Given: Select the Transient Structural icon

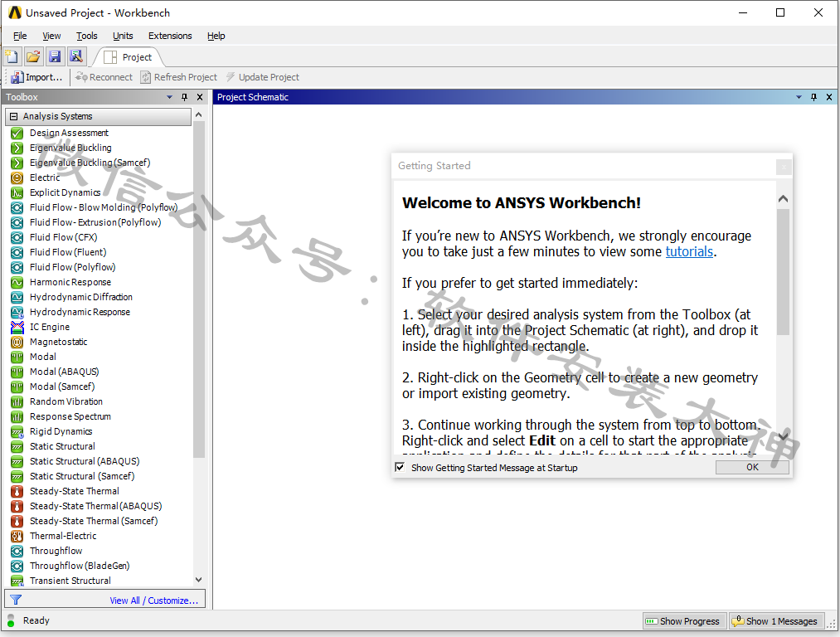Looking at the screenshot, I should point(17,581).
